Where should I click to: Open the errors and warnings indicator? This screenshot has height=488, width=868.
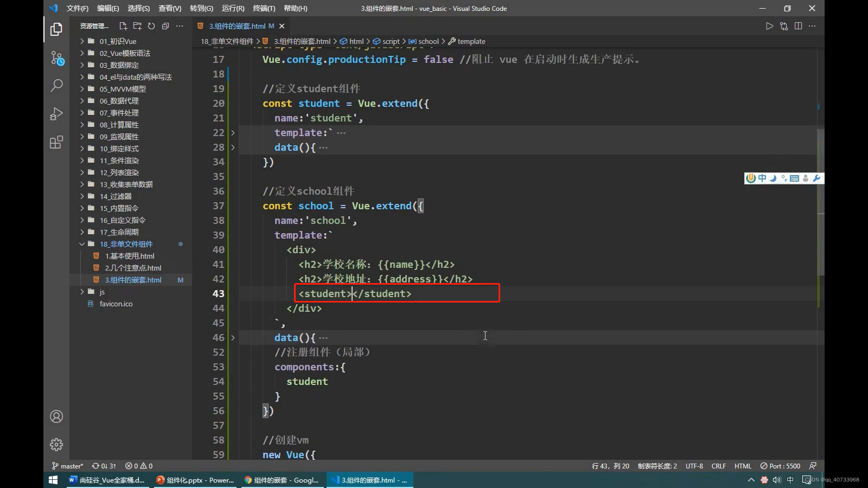(139, 466)
